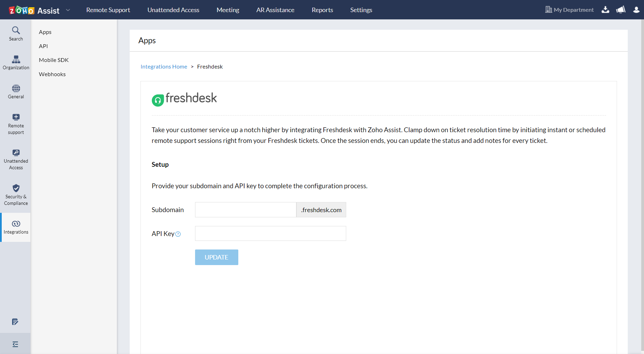The image size is (644, 354).
Task: Click the download icon in header
Action: (x=605, y=10)
